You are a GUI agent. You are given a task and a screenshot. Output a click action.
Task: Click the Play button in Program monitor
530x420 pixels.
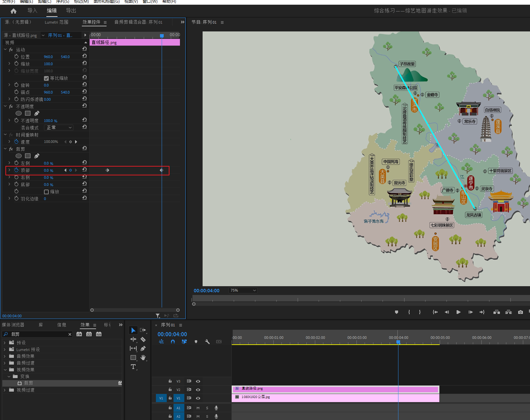(x=458, y=312)
